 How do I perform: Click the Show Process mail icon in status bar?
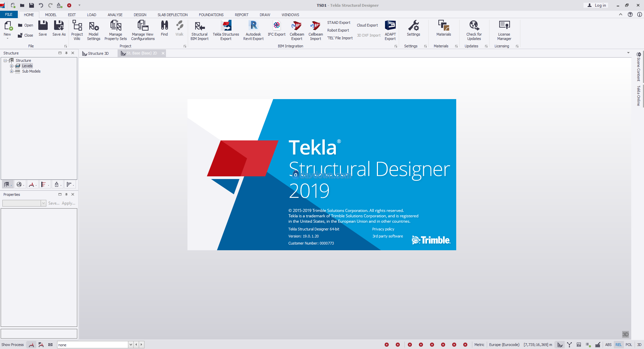(50, 345)
